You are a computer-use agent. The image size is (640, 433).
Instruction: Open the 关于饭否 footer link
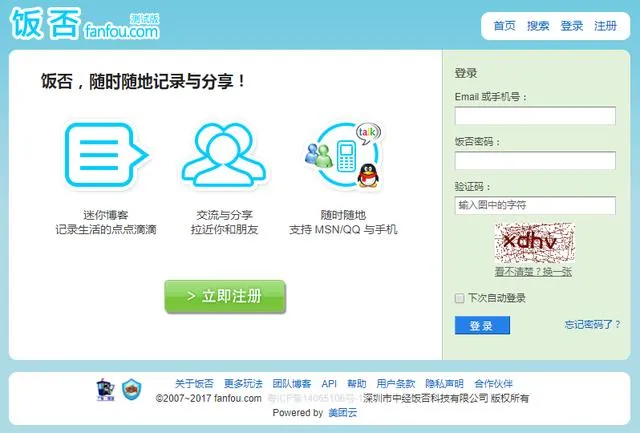194,384
